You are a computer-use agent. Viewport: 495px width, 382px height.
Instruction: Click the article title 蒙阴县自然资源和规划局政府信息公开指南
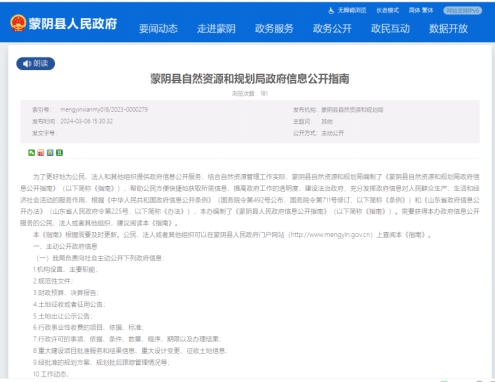(x=250, y=79)
